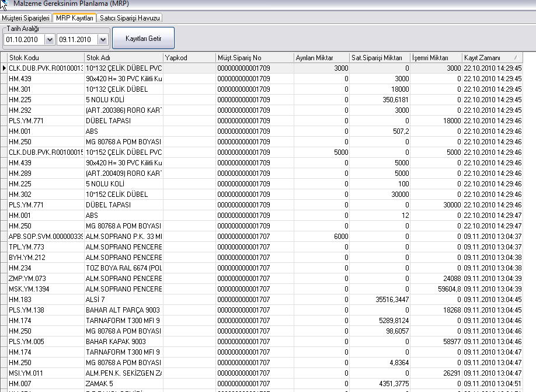Click the Yapkod column header
This screenshot has width=536, height=392.
click(189, 58)
